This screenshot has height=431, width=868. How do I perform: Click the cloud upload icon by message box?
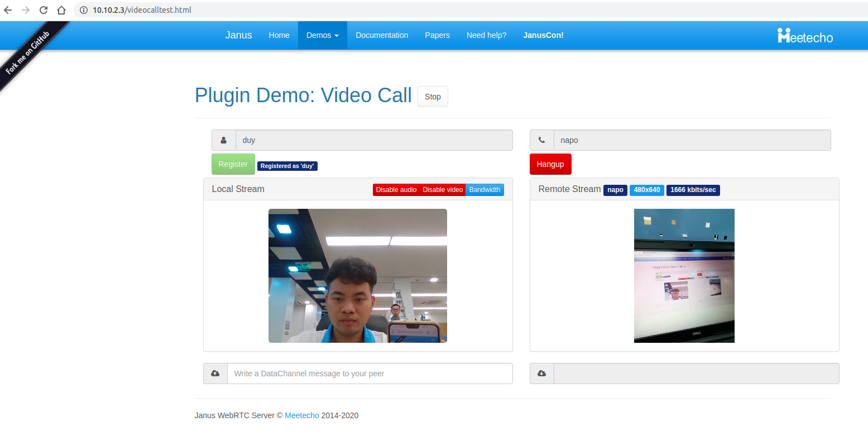[x=215, y=373]
